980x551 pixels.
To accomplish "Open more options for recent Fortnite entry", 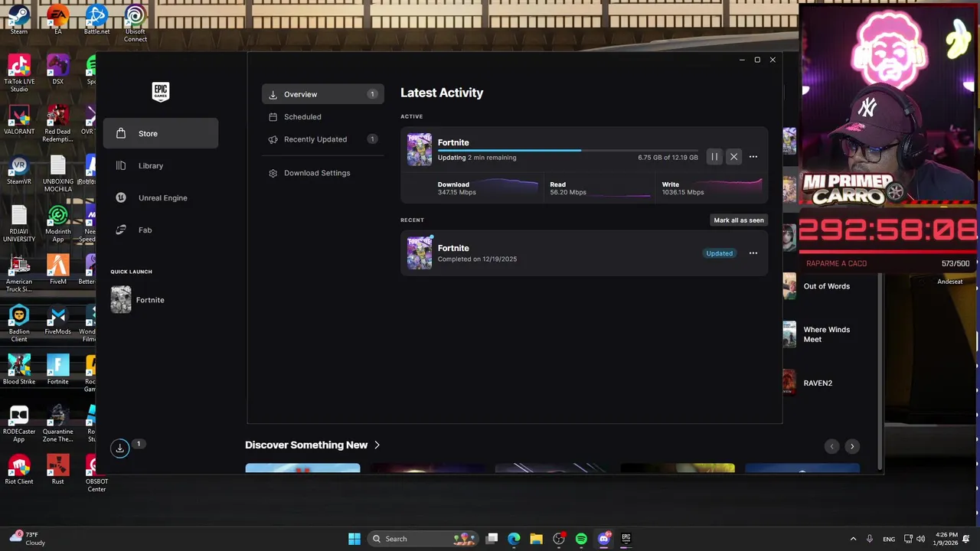I will tap(753, 253).
